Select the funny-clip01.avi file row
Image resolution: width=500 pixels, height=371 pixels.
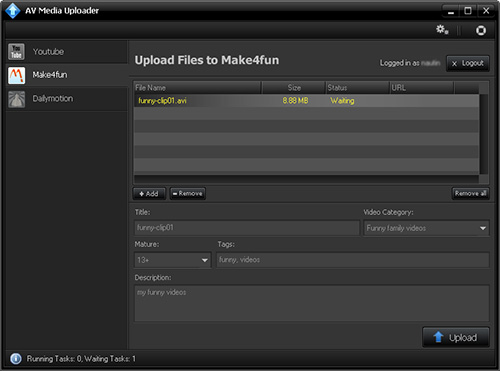pos(306,101)
